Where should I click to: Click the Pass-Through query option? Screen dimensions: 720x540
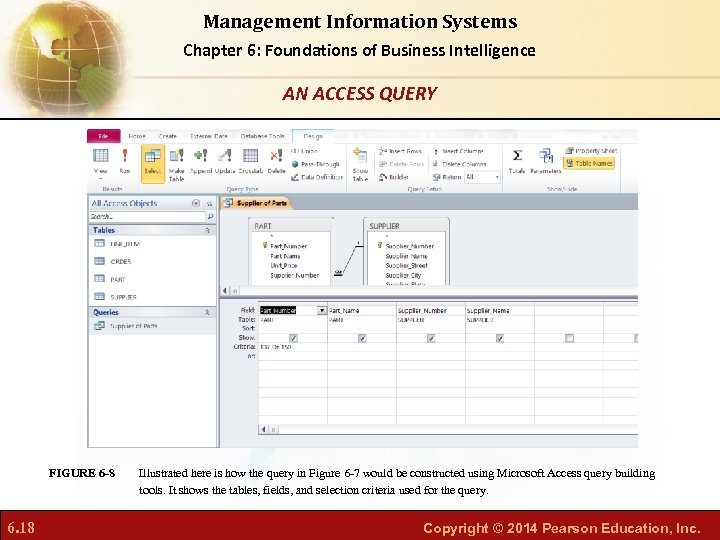(315, 164)
